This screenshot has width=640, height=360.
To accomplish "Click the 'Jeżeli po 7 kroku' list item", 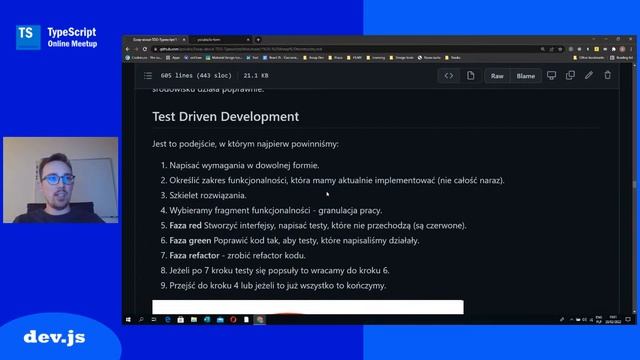I will pyautogui.click(x=279, y=271).
